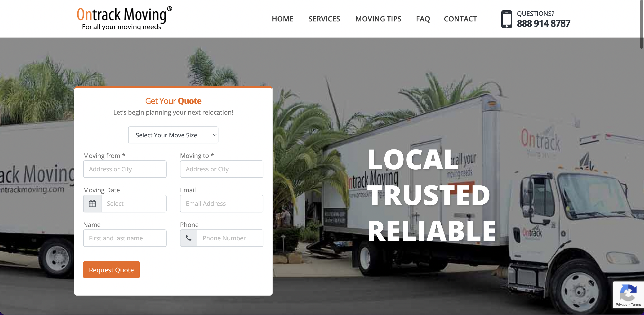Click the phone icon in the Phone field

point(189,238)
